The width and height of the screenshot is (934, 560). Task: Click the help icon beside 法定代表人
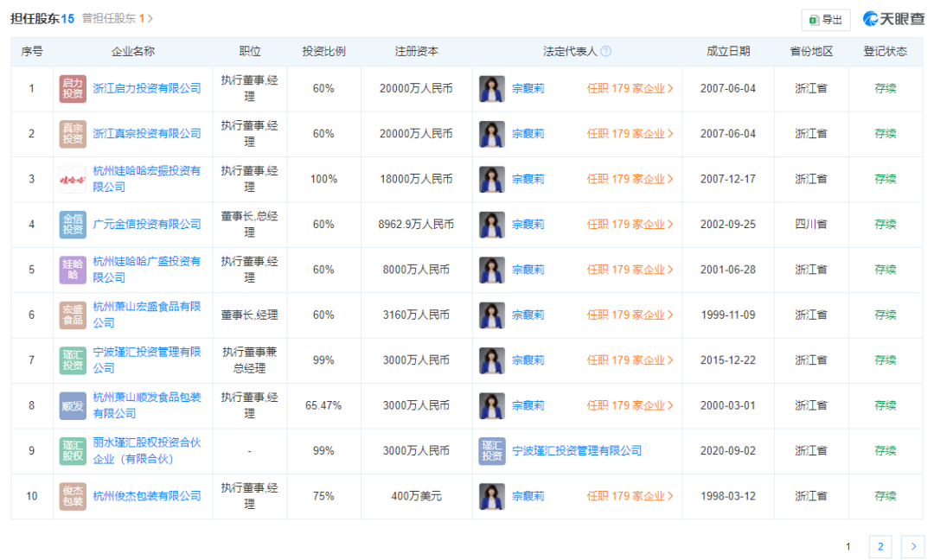606,51
